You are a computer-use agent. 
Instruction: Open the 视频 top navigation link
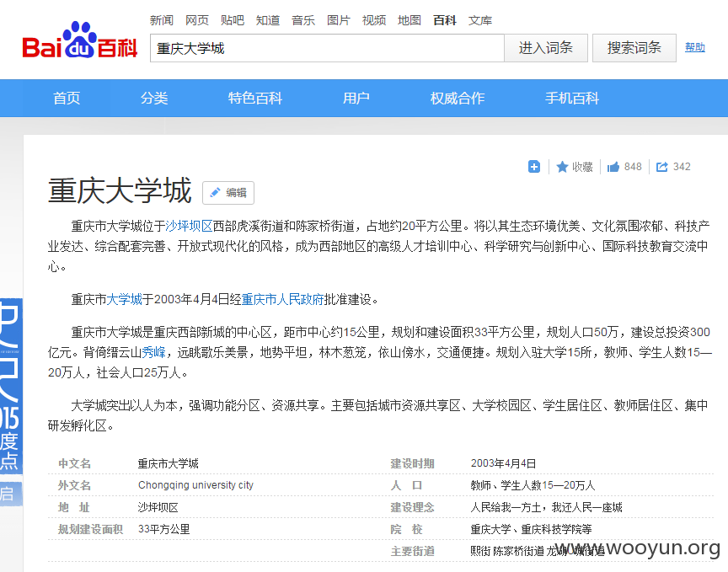[x=374, y=20]
